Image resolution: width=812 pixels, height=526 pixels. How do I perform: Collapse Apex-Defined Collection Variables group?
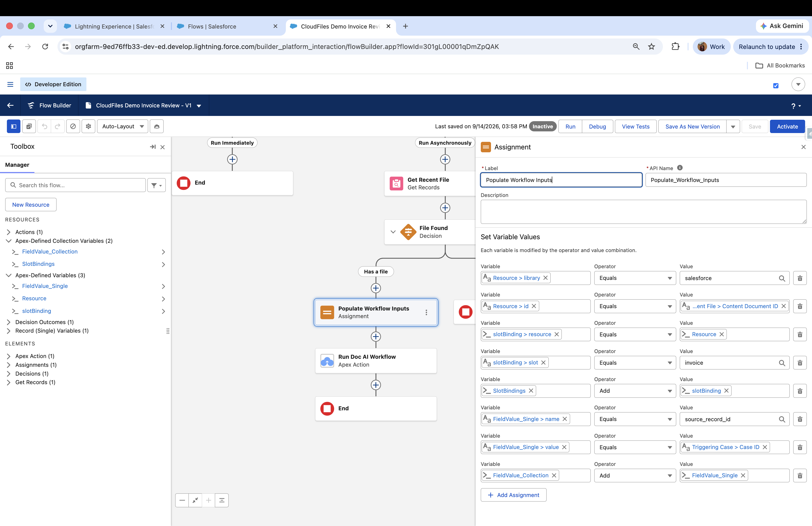click(x=9, y=241)
